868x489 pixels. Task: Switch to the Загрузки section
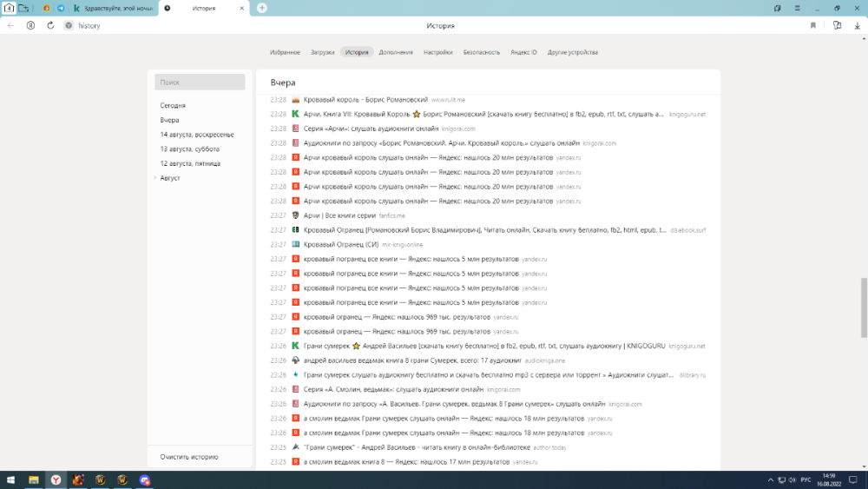pos(322,52)
